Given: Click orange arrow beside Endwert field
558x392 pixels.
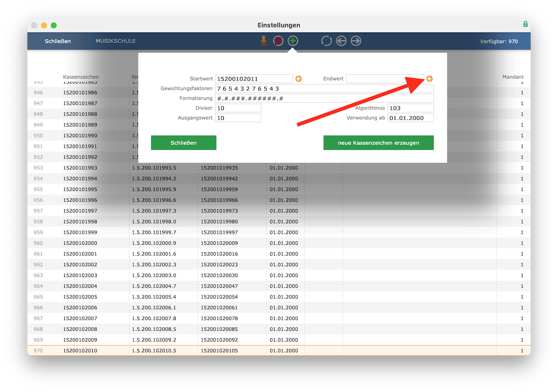Looking at the screenshot, I should pos(429,79).
